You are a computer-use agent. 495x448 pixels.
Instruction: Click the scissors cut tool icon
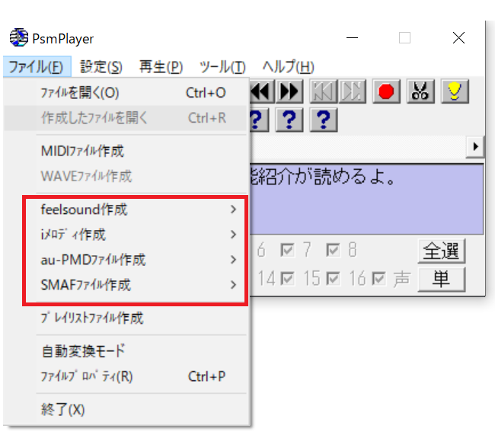click(x=420, y=91)
